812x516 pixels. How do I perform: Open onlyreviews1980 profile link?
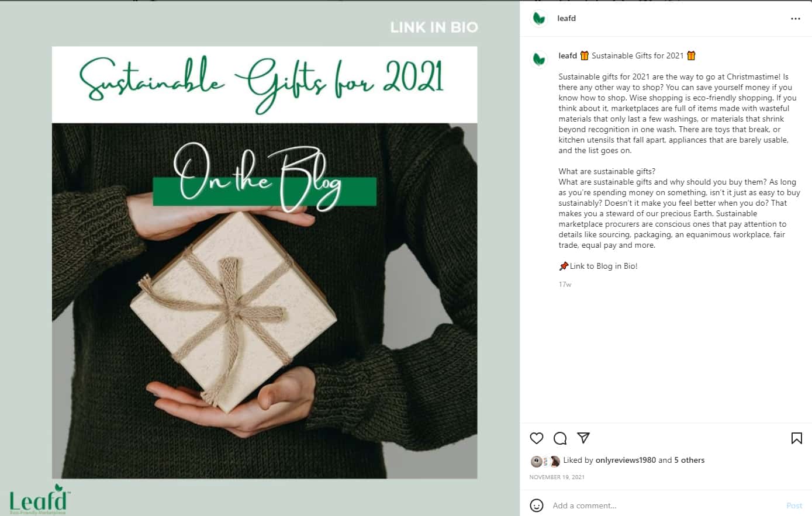(626, 460)
